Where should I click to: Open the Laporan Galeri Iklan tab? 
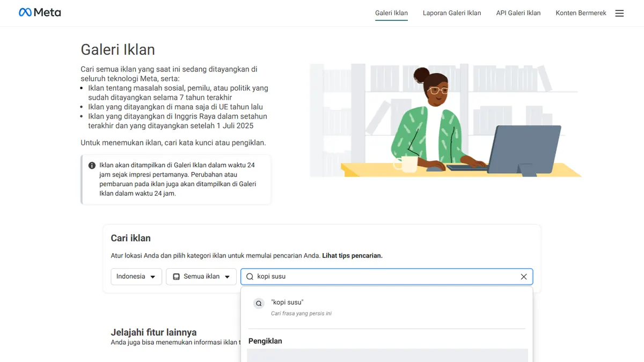pyautogui.click(x=452, y=13)
